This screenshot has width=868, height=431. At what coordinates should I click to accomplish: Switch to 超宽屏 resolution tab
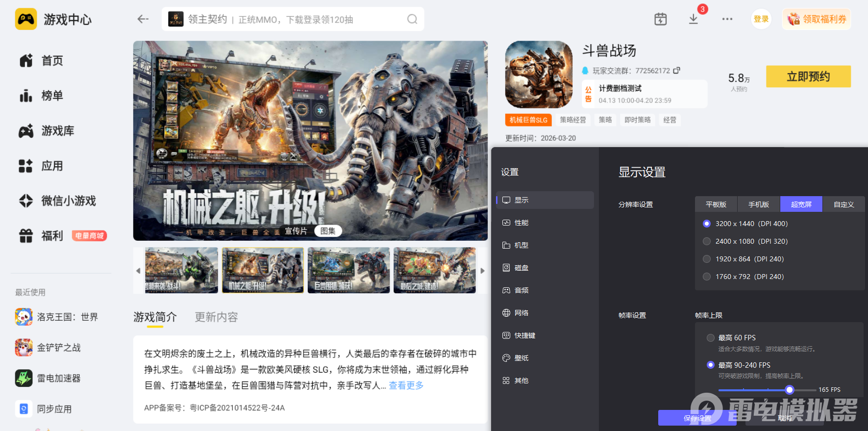[x=801, y=204]
